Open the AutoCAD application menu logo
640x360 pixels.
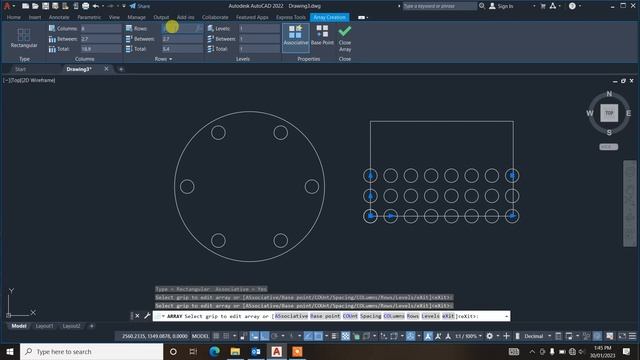click(x=7, y=6)
